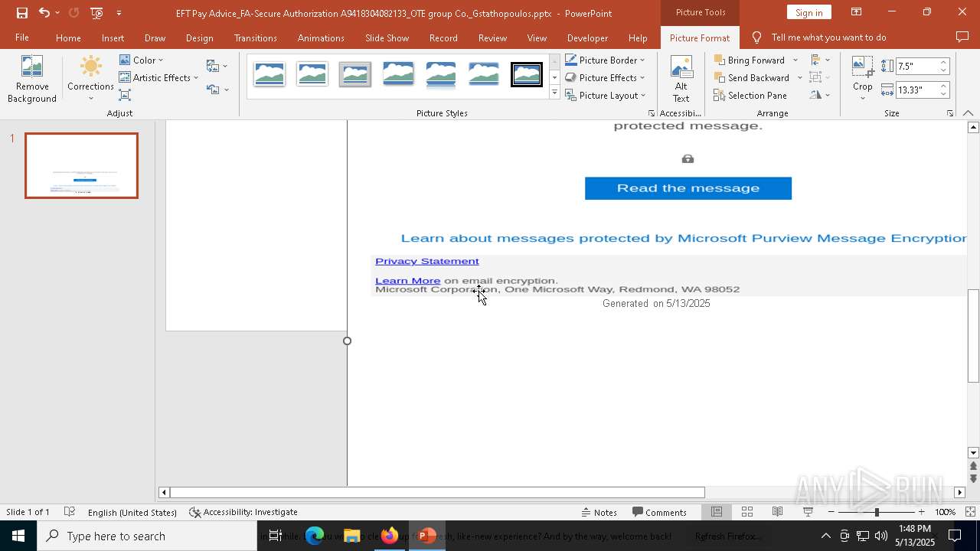980x551 pixels.
Task: Click Task View icon on taskbar
Action: click(x=276, y=536)
